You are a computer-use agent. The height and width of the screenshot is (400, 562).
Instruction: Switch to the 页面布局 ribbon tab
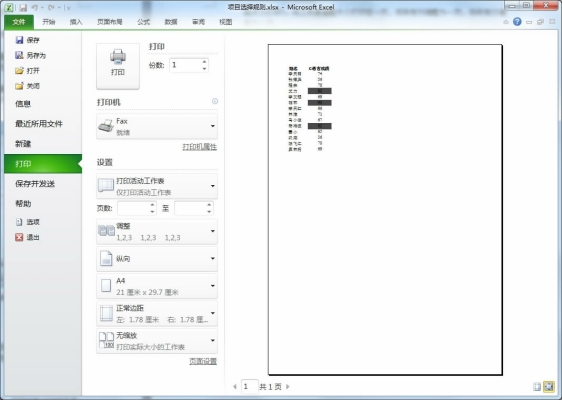coord(110,22)
